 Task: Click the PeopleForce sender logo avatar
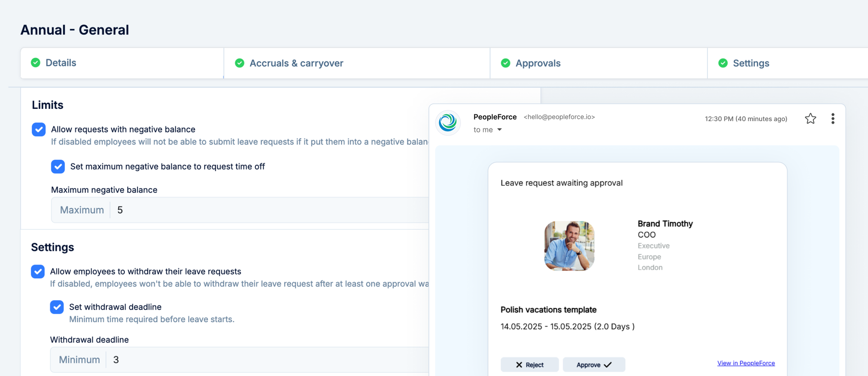[x=448, y=122]
